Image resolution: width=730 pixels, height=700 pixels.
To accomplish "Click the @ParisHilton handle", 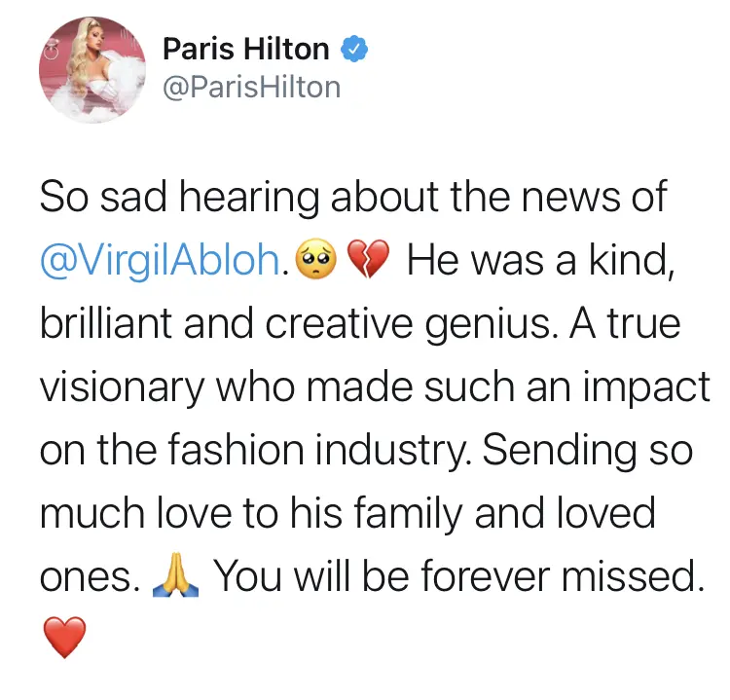I will pos(251,88).
